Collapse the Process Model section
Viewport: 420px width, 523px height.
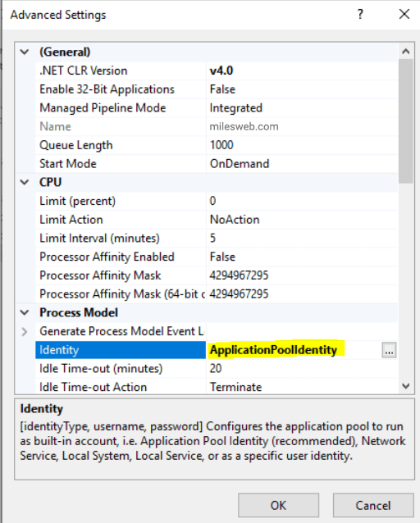[25, 312]
